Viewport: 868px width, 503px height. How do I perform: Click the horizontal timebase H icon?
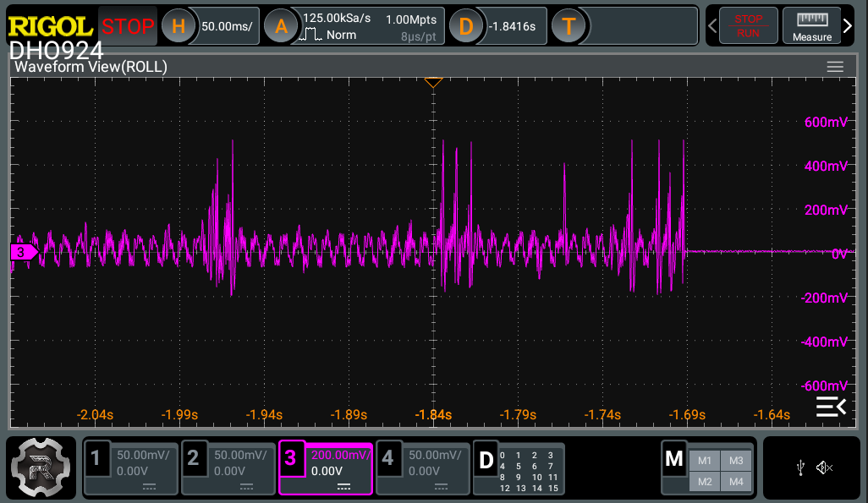tap(177, 25)
